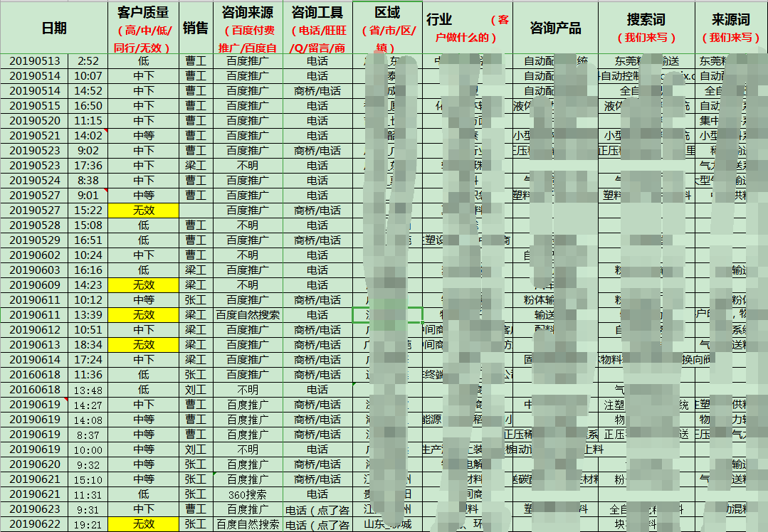Select the 来源词 header cell
Viewport: 768px width, 532px height.
pos(731,28)
